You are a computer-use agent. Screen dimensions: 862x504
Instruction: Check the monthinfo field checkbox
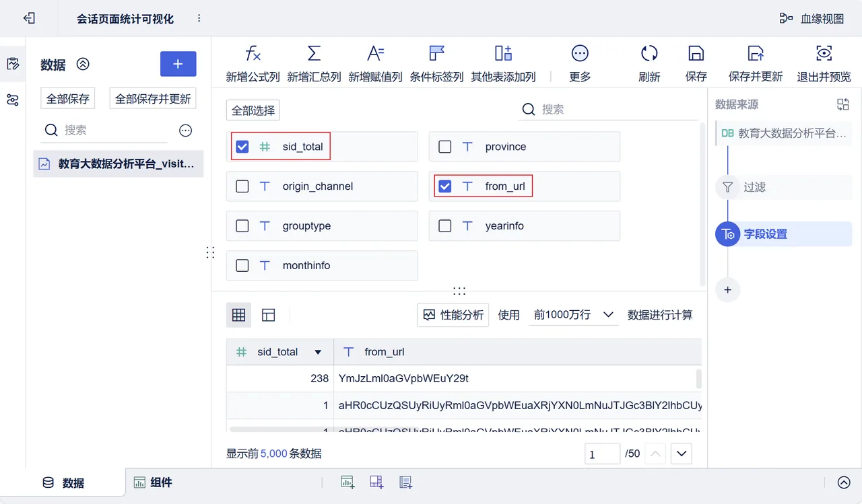point(242,266)
